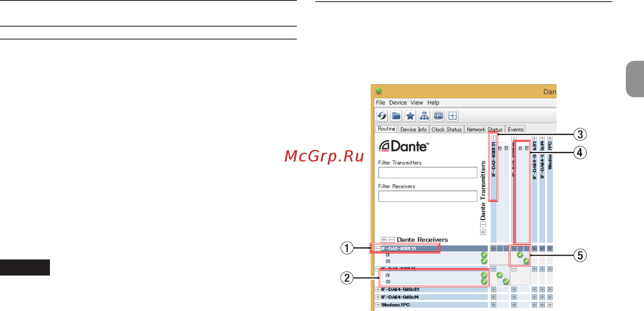The height and width of the screenshot is (311, 644).
Task: Expand the 7PC transmitter column header
Action: click(x=550, y=138)
